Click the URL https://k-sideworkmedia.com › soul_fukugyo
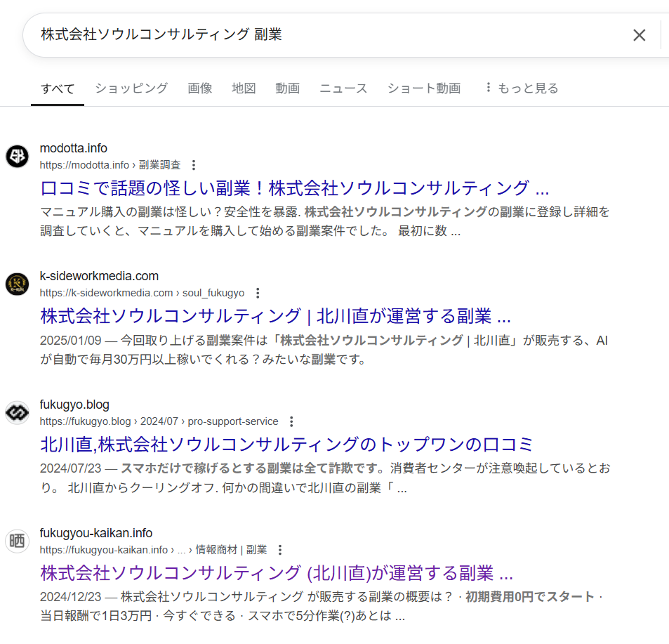This screenshot has height=644, width=669. [142, 293]
